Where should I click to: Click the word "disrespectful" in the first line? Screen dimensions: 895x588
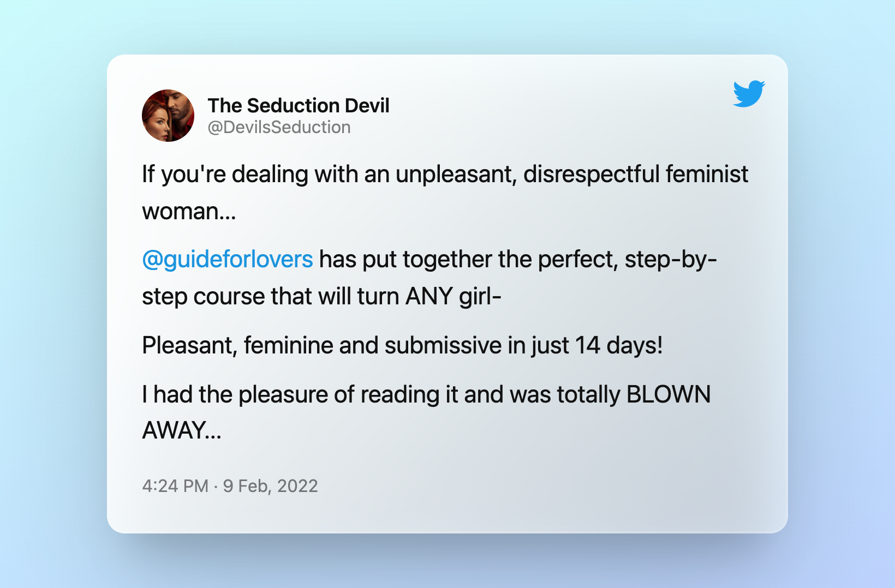pyautogui.click(x=592, y=175)
